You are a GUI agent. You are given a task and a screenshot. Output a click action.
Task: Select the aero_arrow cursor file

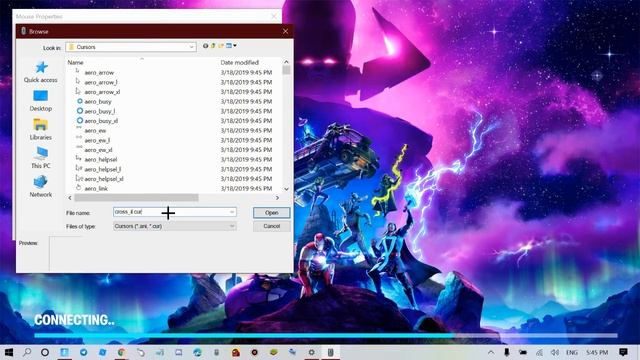[x=99, y=73]
